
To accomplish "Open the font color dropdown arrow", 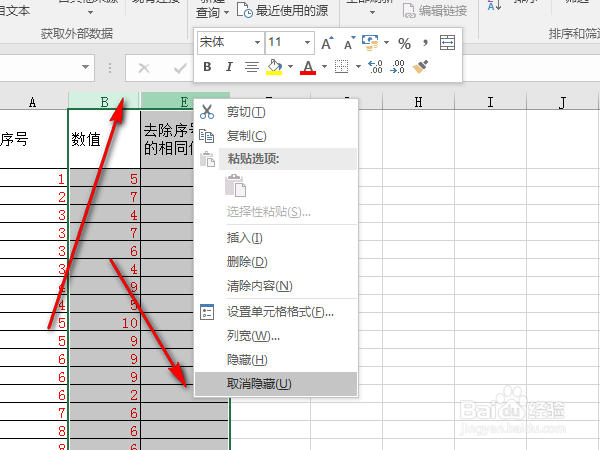I will point(324,67).
